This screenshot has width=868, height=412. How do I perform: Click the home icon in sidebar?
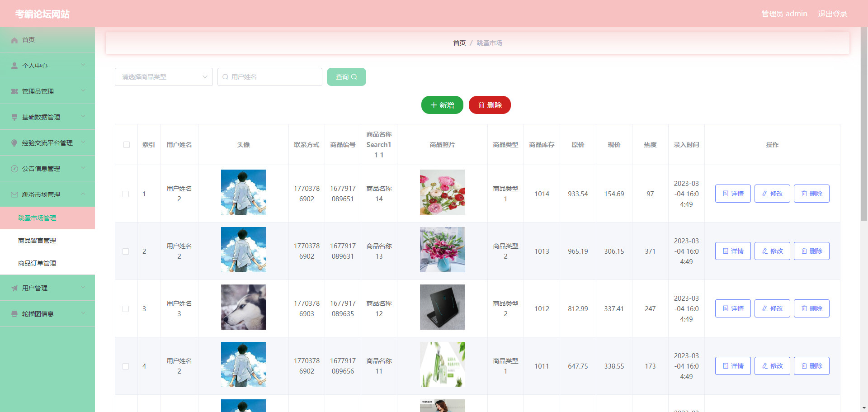click(14, 40)
